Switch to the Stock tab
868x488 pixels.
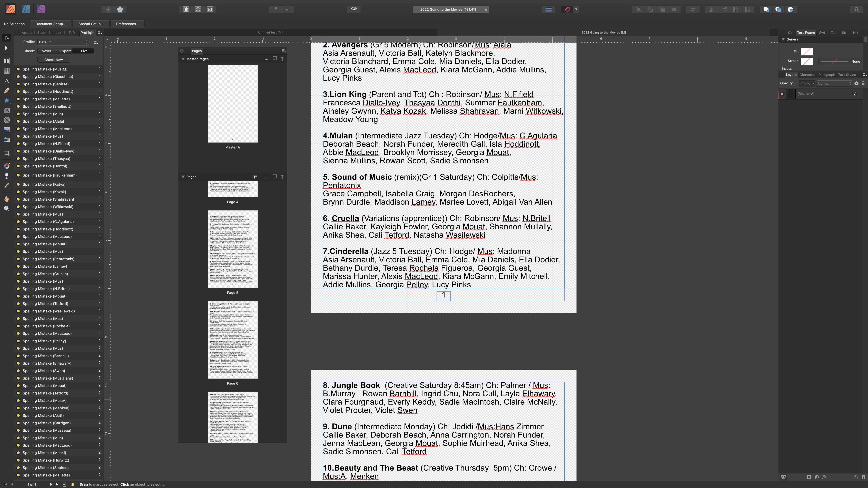coord(42,33)
